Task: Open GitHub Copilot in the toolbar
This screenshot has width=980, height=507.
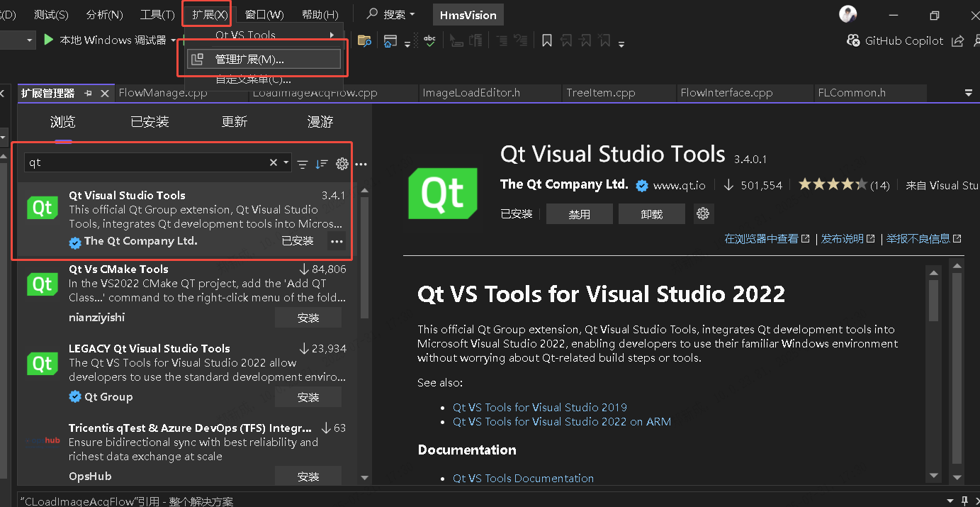Action: click(x=895, y=40)
